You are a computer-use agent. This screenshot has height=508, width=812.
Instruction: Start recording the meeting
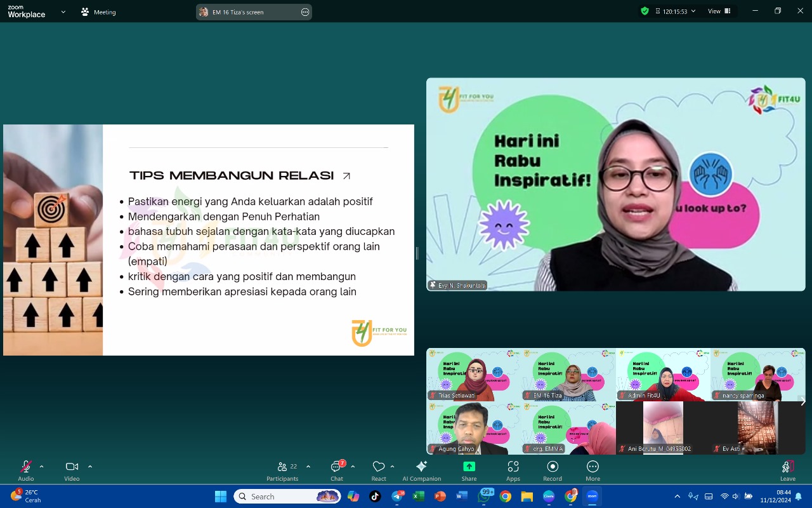(552, 471)
